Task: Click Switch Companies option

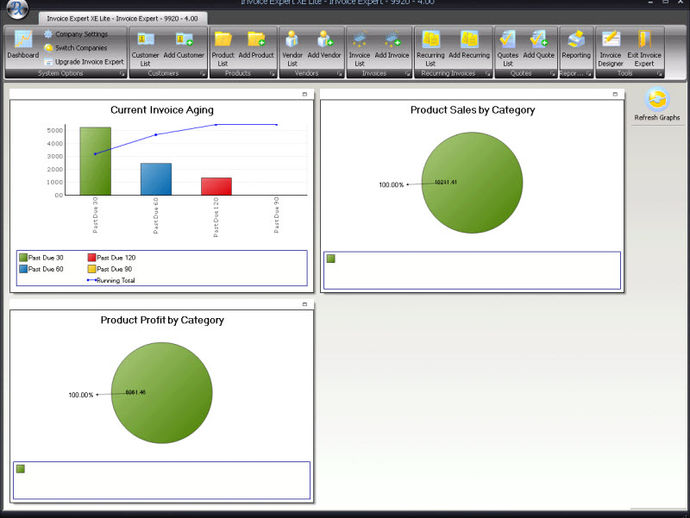Action: tap(76, 48)
